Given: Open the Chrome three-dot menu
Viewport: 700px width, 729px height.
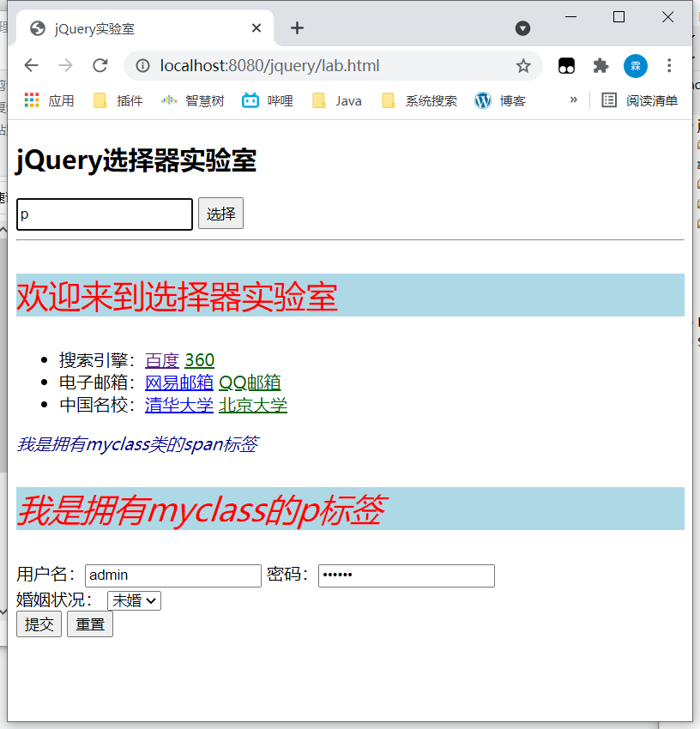Looking at the screenshot, I should tap(669, 66).
